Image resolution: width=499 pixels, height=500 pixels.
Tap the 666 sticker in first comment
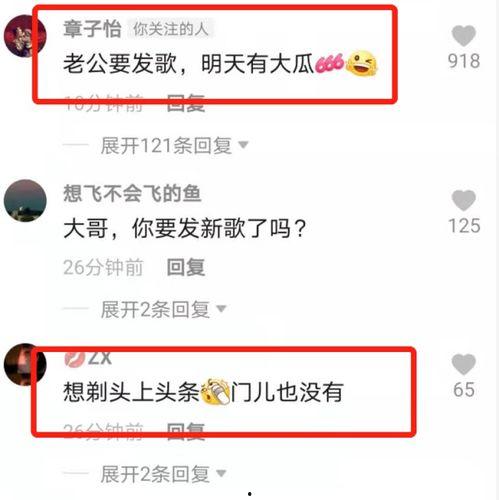329,63
